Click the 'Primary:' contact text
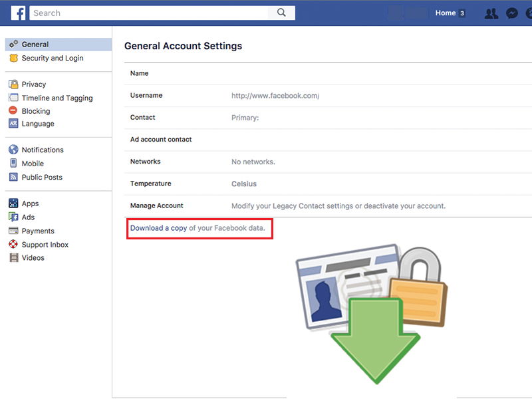Screen dimensions: 532x399 click(245, 118)
